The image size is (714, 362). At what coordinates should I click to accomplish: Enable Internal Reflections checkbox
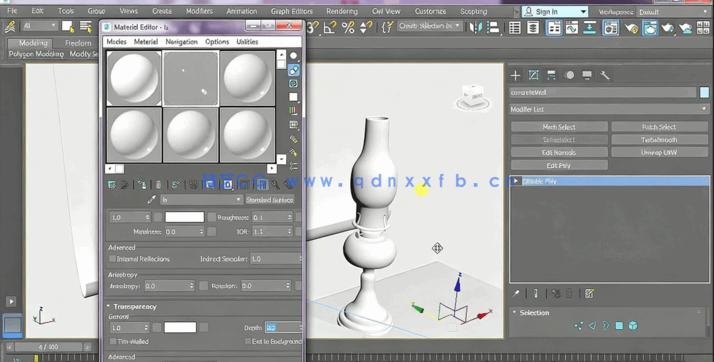point(112,259)
